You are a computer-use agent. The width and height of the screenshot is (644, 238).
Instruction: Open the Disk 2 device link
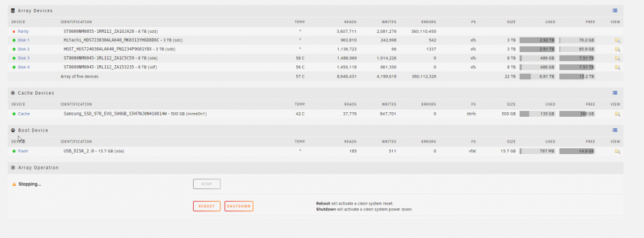point(23,49)
